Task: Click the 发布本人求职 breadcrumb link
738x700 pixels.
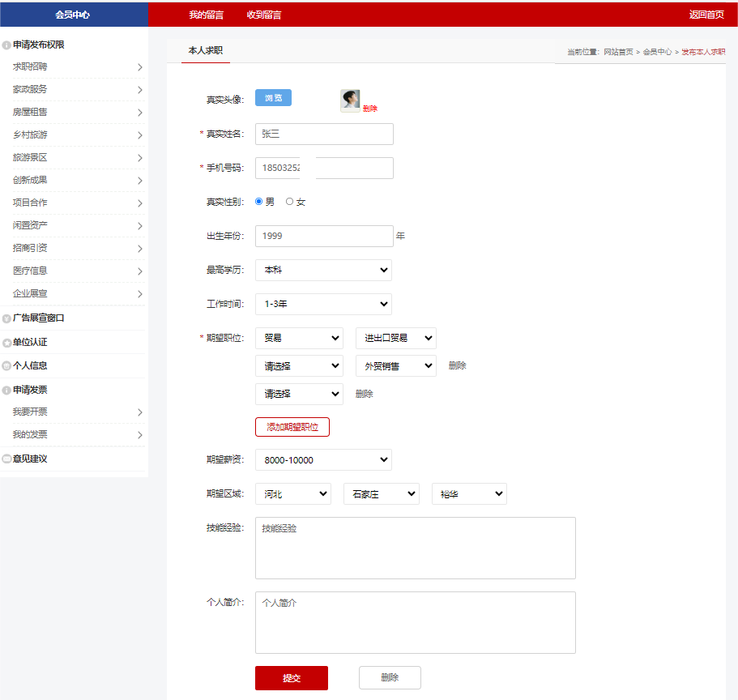Action: [704, 52]
